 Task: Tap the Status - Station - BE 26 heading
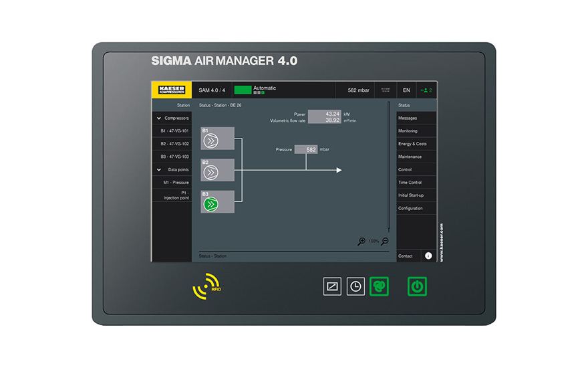220,105
